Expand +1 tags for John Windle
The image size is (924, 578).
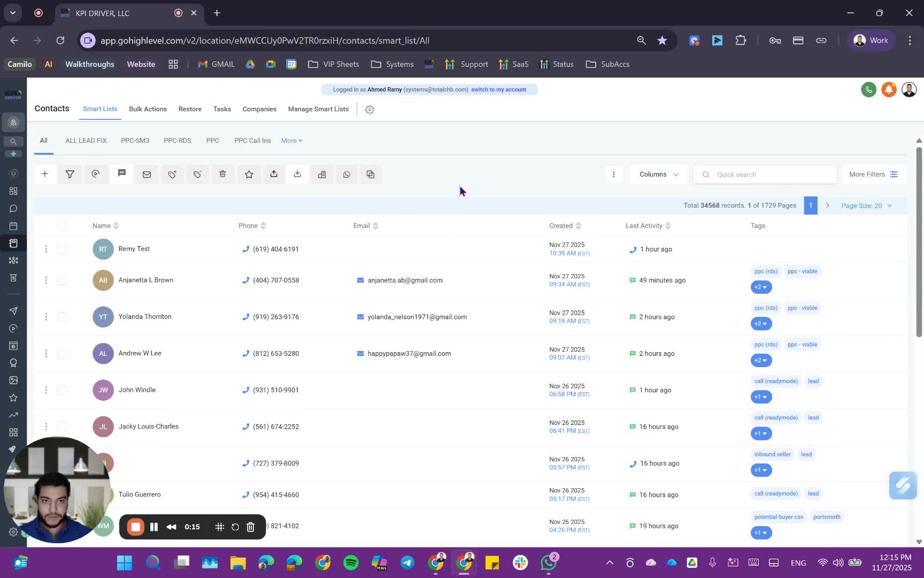pyautogui.click(x=761, y=397)
